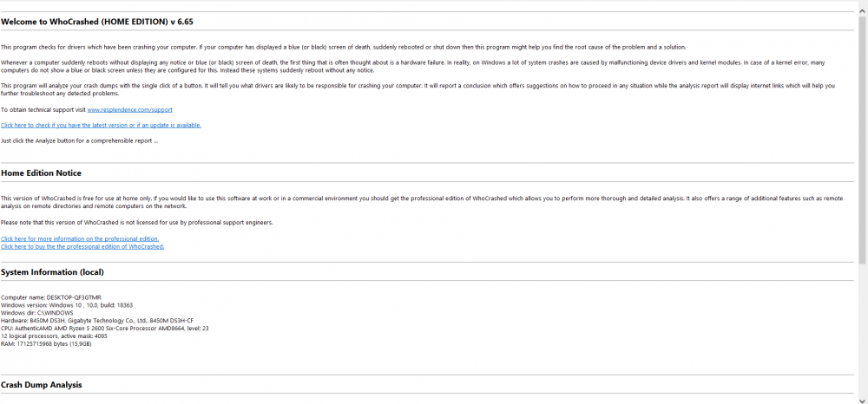This screenshot has height=404, width=868.
Task: Click the CPU AMD Ryzen 5 2600 line
Action: pyautogui.click(x=104, y=329)
